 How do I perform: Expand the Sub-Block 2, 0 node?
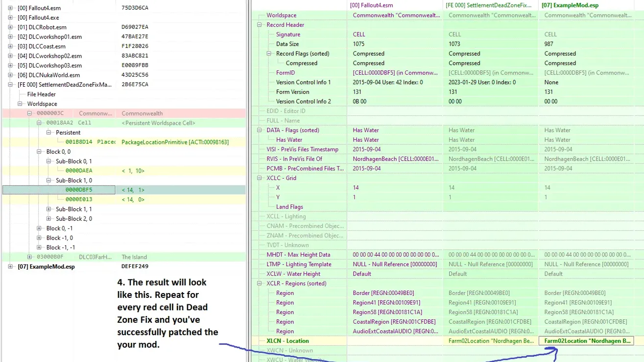49,219
